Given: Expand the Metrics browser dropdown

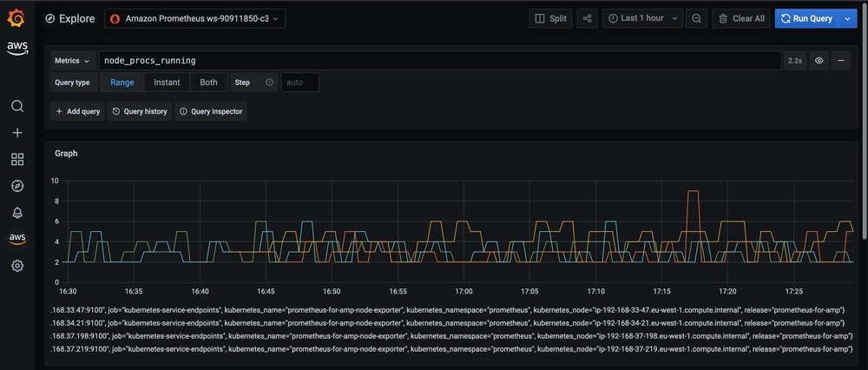Looking at the screenshot, I should coord(72,61).
